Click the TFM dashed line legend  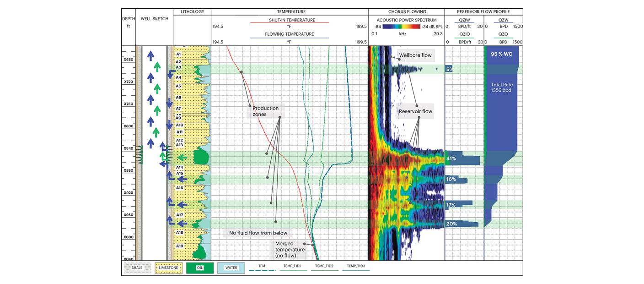click(262, 268)
